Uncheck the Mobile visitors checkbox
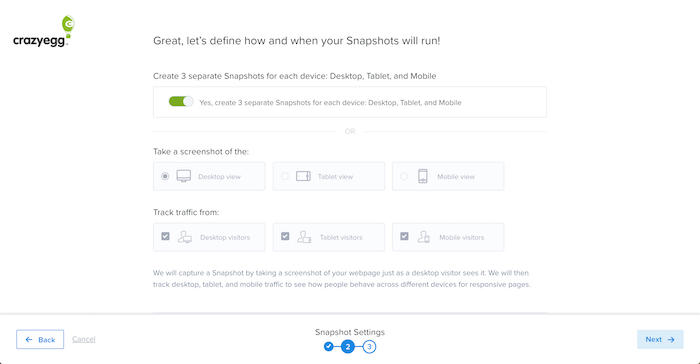 [404, 236]
